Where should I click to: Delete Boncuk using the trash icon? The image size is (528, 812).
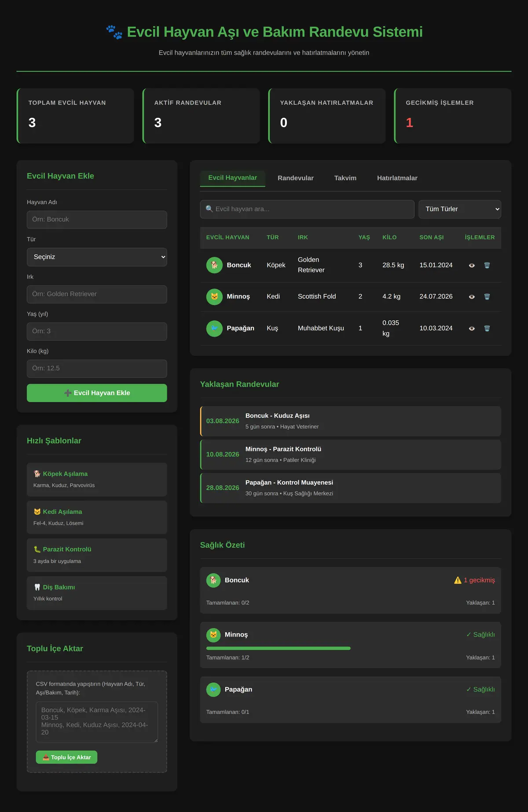pyautogui.click(x=487, y=265)
